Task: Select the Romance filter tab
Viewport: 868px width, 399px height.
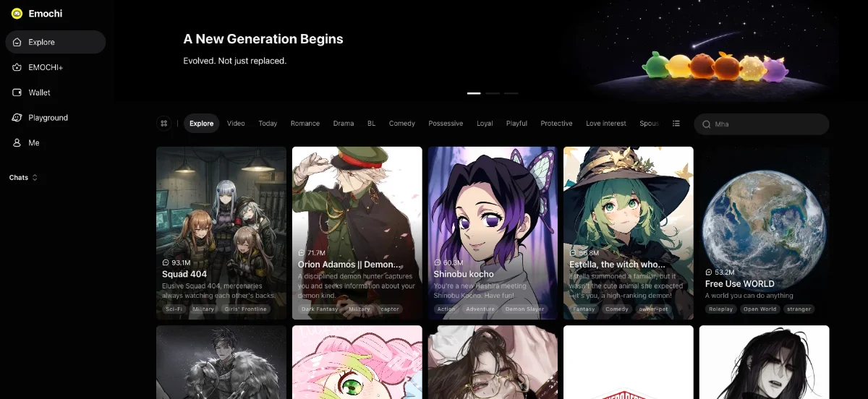Action: (x=305, y=124)
